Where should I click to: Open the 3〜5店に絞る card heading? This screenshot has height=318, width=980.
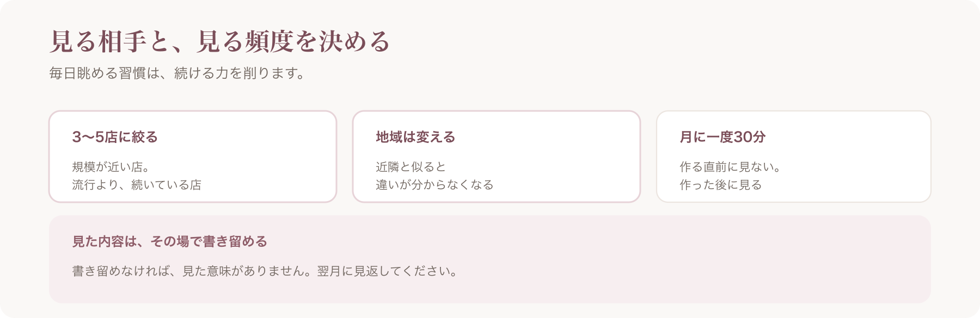click(115, 137)
